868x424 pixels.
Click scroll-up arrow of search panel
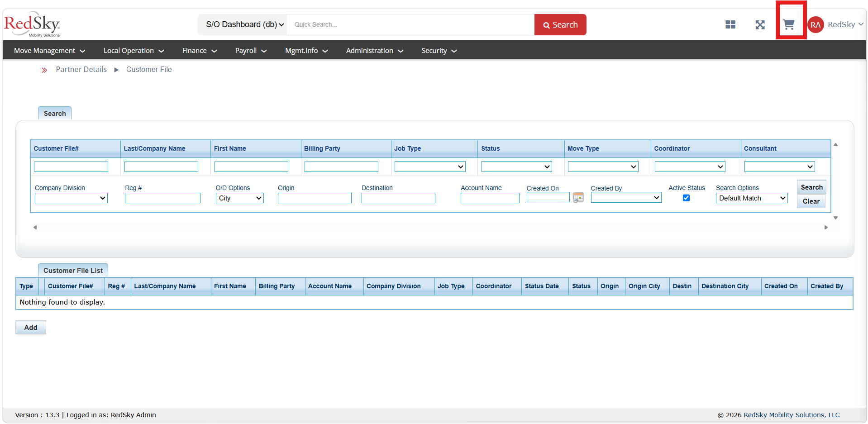835,145
